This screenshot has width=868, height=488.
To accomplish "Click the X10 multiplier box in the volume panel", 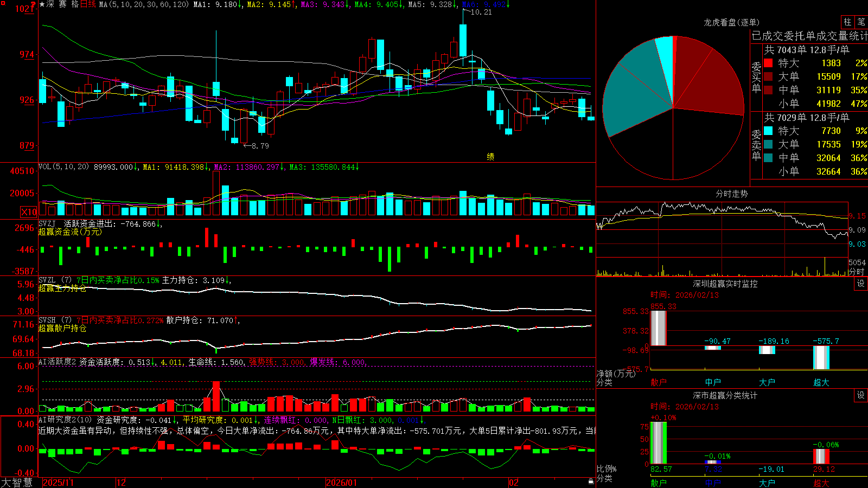I will (x=29, y=212).
